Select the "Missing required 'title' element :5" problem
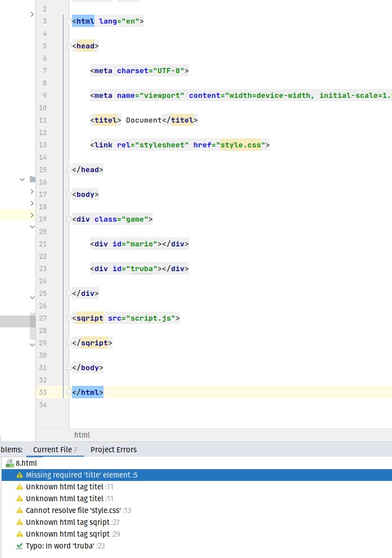 [197, 475]
